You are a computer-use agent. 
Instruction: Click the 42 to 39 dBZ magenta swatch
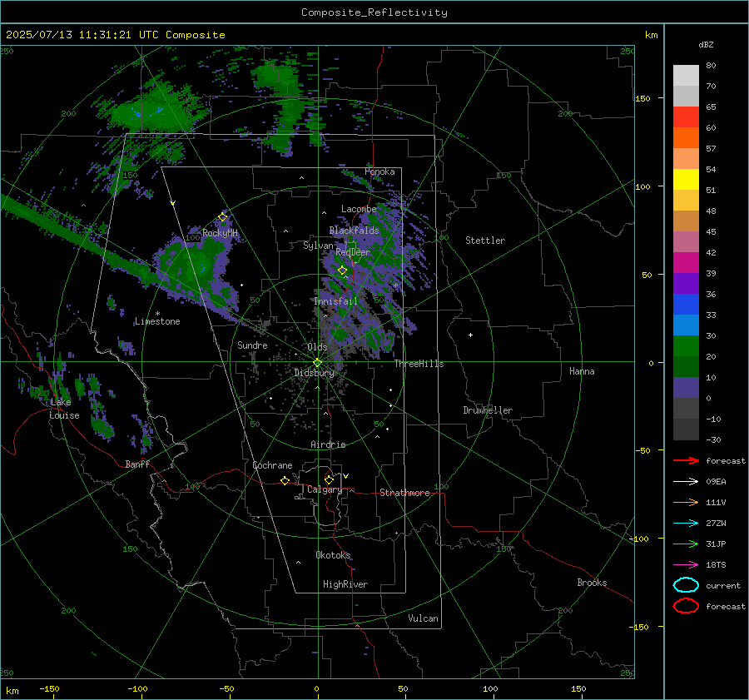(x=686, y=263)
